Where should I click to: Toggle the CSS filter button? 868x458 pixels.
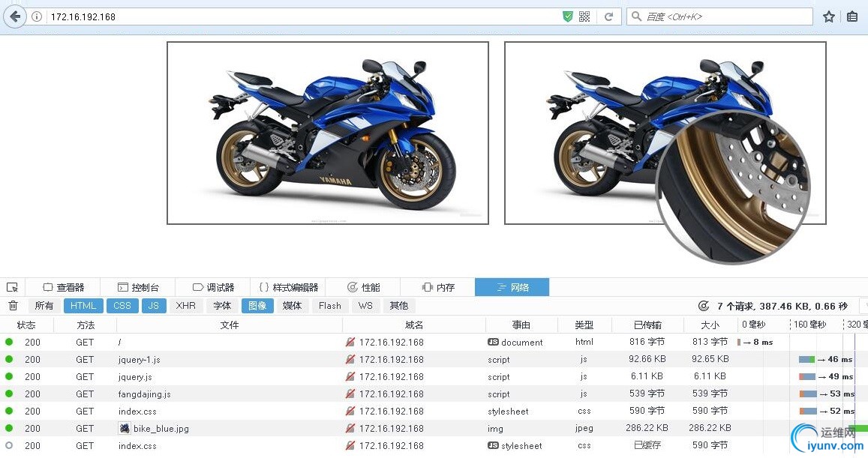122,305
